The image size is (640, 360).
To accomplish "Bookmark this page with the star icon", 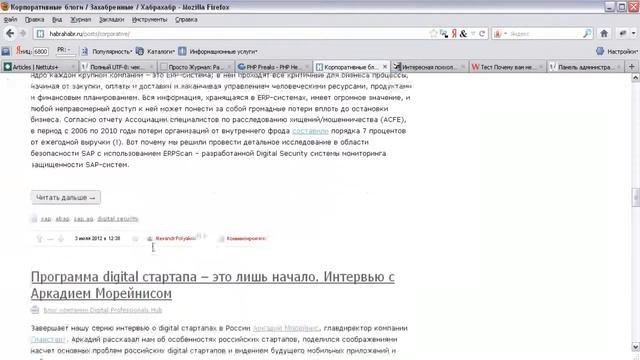I will tap(433, 34).
